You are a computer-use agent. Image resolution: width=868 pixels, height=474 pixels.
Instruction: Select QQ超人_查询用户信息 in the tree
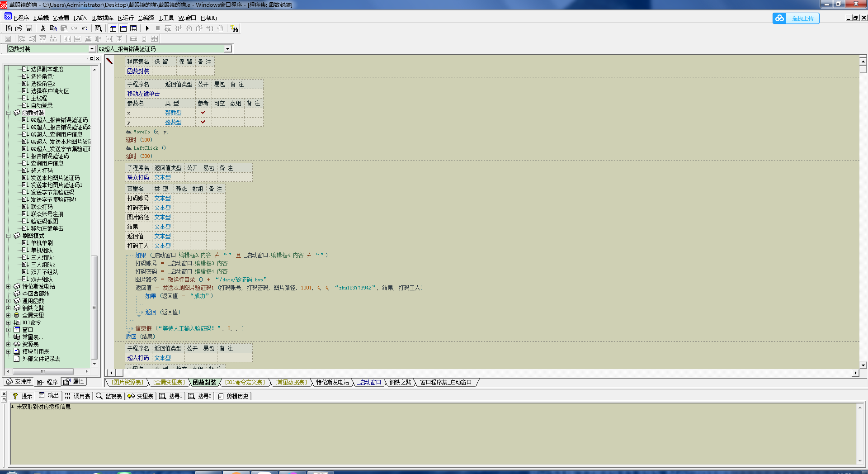click(57, 134)
